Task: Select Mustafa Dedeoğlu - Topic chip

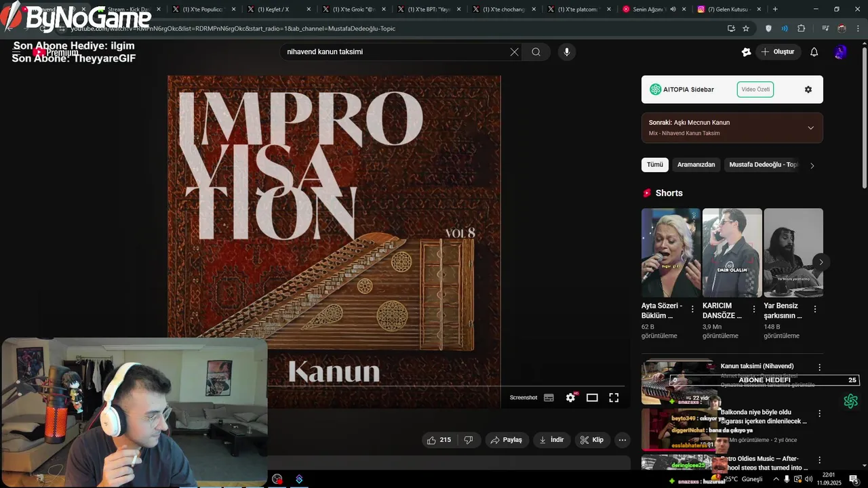Action: [x=762, y=165]
